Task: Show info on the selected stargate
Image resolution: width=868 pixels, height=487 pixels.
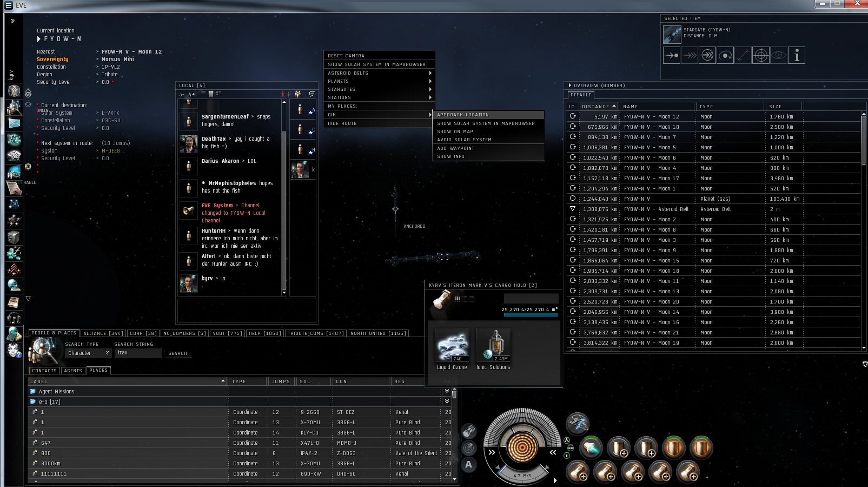Action: coord(797,55)
